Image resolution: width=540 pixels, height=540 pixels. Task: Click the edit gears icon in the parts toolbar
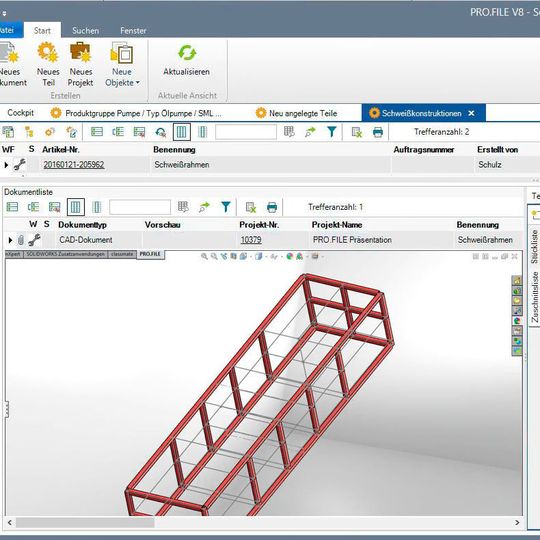pos(71,132)
